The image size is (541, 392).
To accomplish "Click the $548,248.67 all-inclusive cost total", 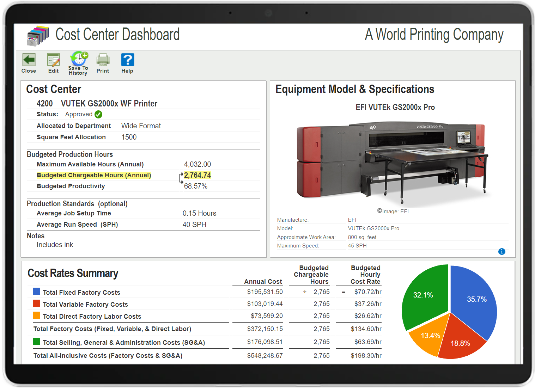I will coord(265,356).
